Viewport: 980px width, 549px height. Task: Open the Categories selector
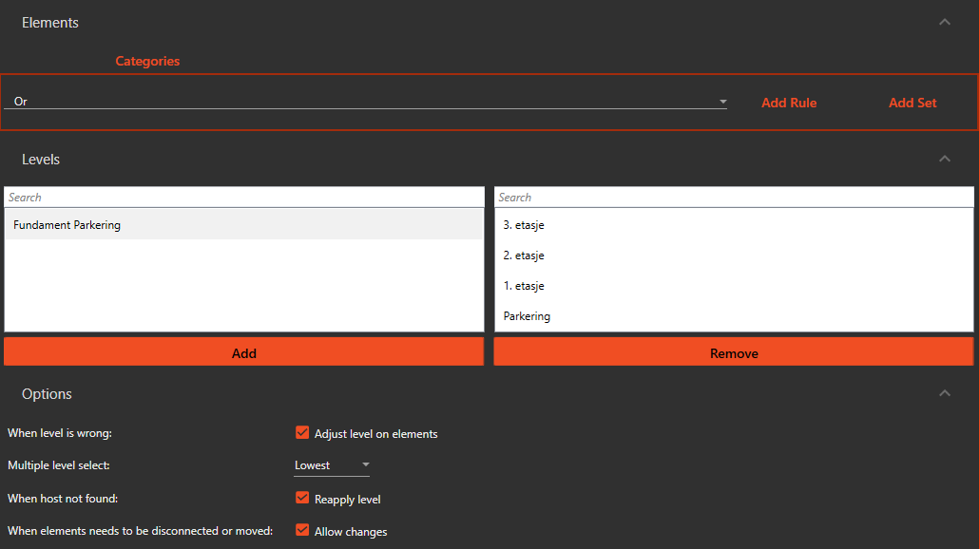coord(147,60)
